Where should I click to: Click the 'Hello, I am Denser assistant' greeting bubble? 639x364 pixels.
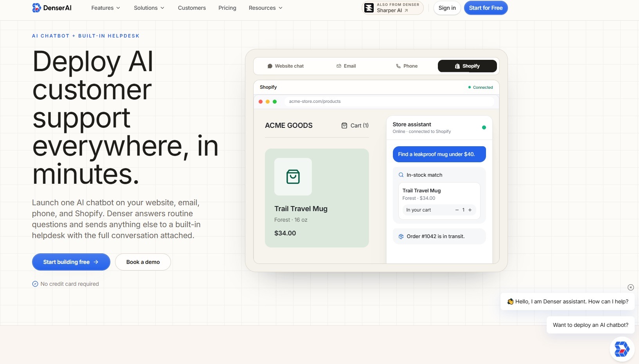(x=567, y=301)
